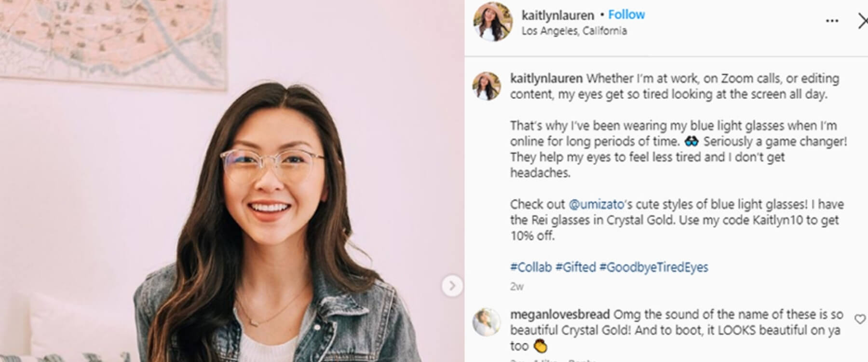Click the bold kaitlynlauren username in the caption
Viewport: 868px width, 362px height.
click(546, 78)
